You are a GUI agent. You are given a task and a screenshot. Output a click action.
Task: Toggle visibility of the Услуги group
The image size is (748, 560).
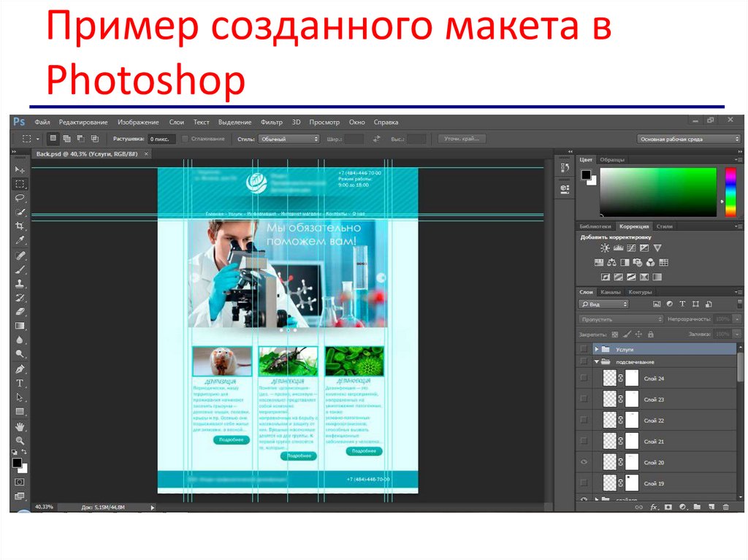(x=583, y=350)
